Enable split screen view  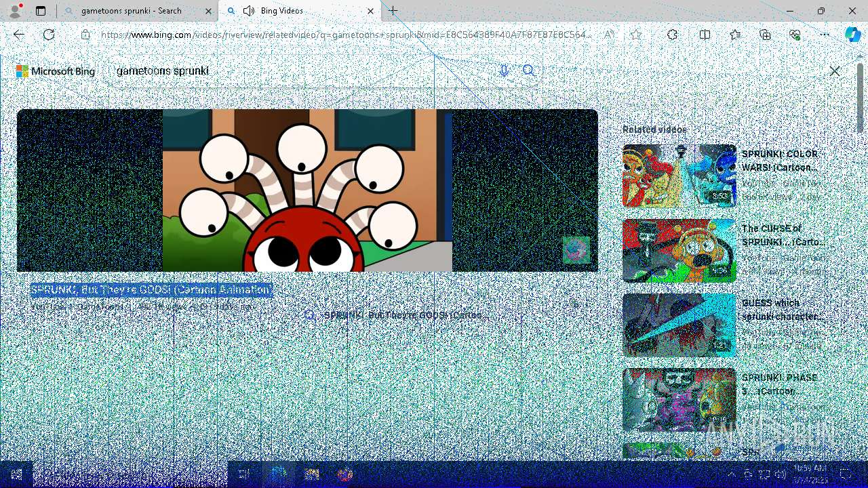705,35
